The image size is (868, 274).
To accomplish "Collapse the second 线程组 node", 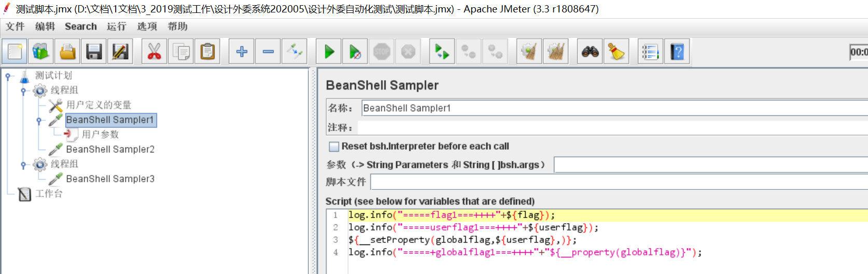I will (23, 165).
